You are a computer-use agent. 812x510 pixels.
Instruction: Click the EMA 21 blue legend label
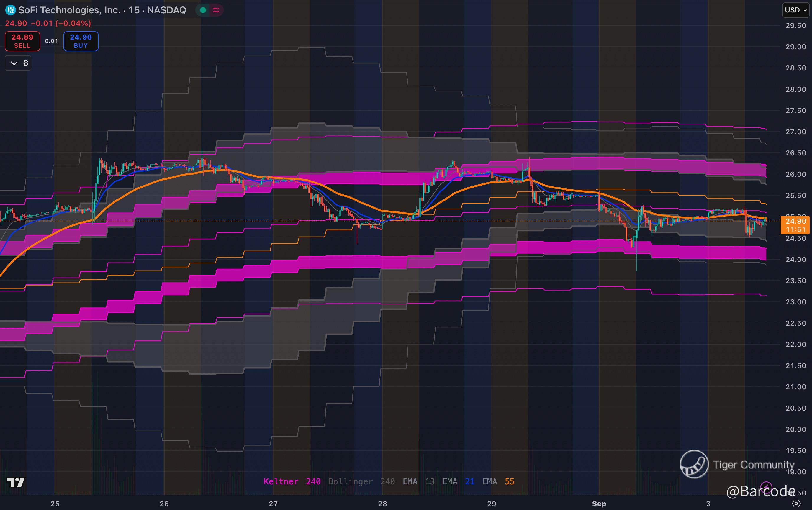pos(458,481)
